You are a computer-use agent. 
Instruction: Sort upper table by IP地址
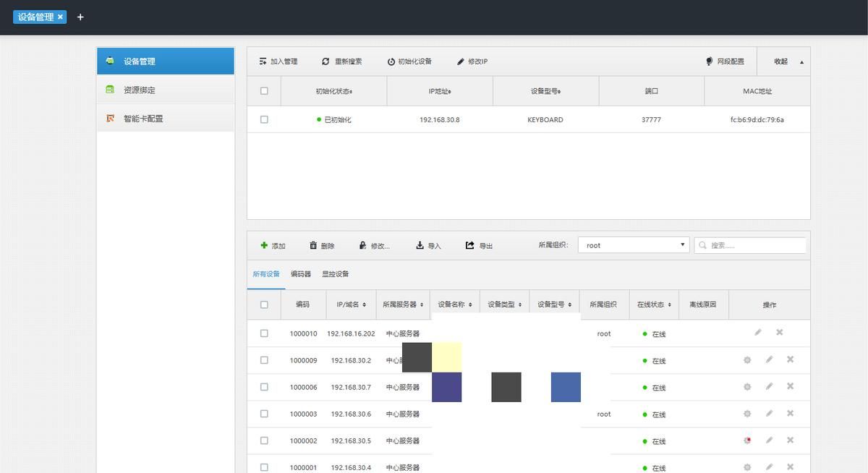[x=440, y=91]
